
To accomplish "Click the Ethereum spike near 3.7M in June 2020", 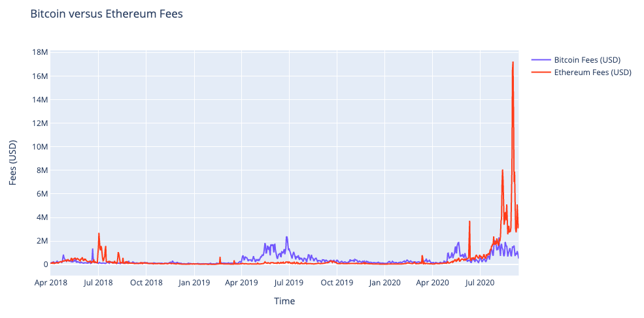I will point(469,221).
